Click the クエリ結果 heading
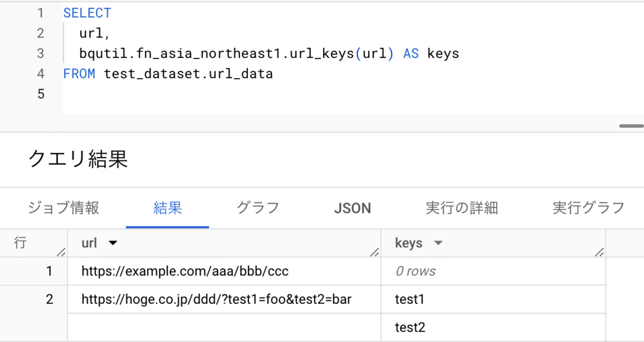 (x=78, y=159)
